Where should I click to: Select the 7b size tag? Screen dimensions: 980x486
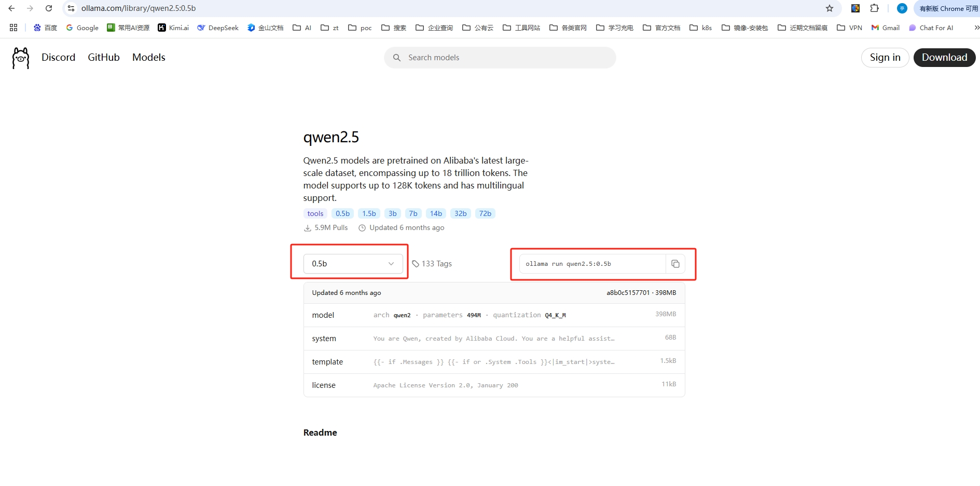point(413,213)
